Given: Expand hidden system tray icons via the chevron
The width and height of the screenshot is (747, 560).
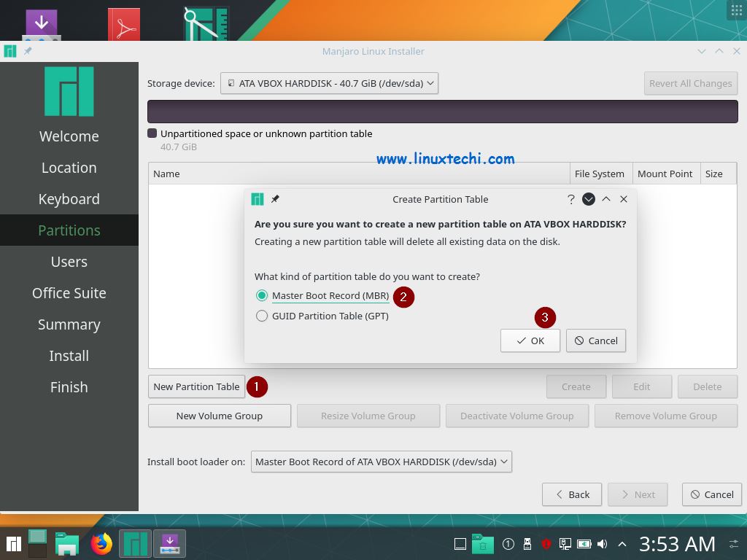Looking at the screenshot, I should pyautogui.click(x=622, y=543).
